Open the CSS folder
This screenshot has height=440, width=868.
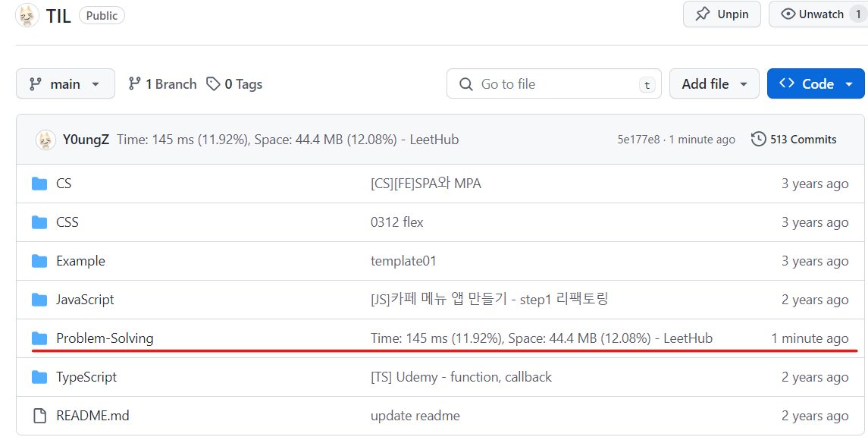pyautogui.click(x=67, y=222)
